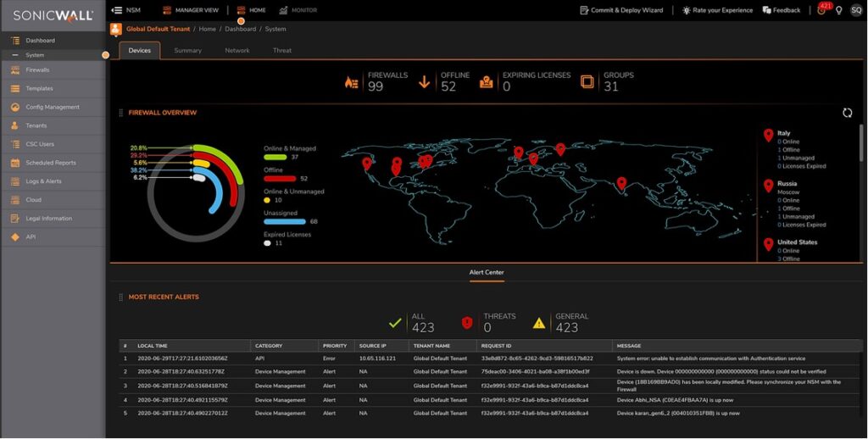Open Dashboard in the sidebar
868x439 pixels.
click(53, 41)
